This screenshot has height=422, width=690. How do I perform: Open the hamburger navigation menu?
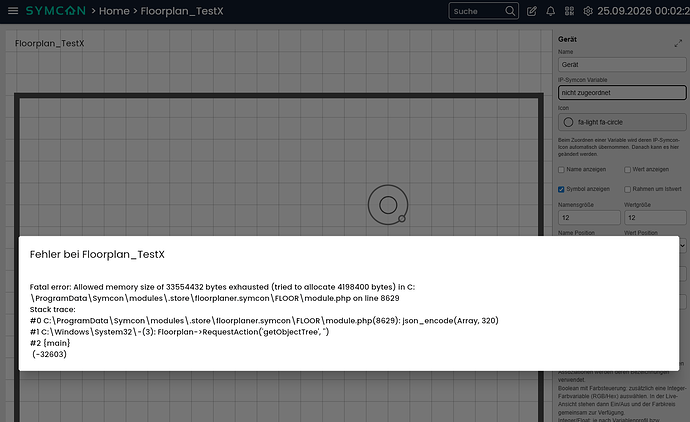click(13, 11)
